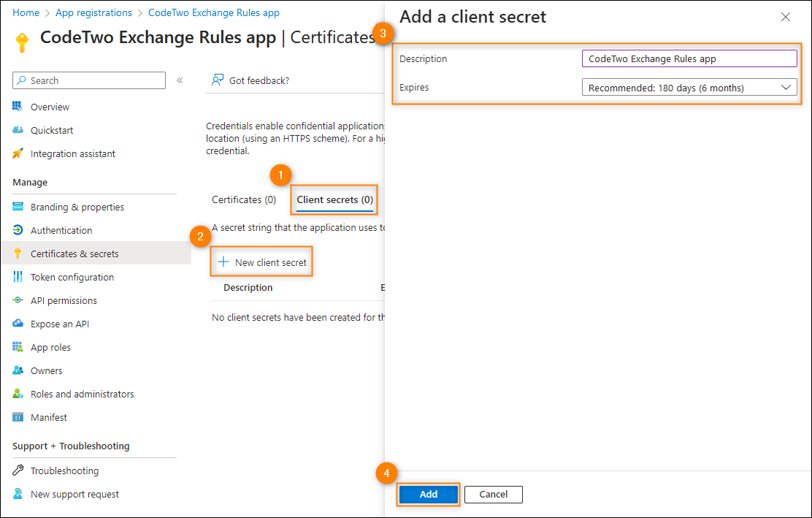
Task: Collapse the sidebar with double chevron
Action: pyautogui.click(x=180, y=80)
